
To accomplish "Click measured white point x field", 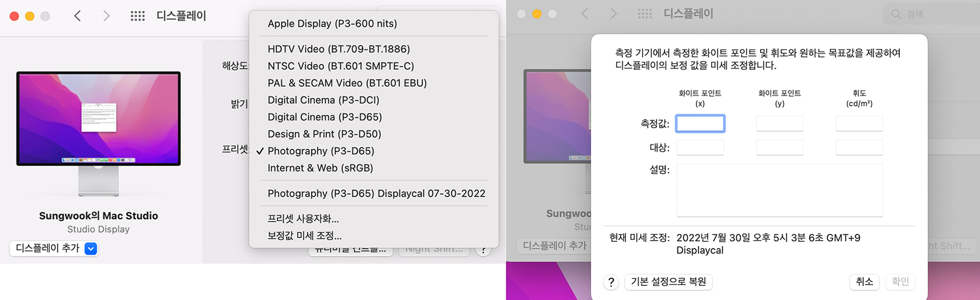I will pyautogui.click(x=700, y=124).
